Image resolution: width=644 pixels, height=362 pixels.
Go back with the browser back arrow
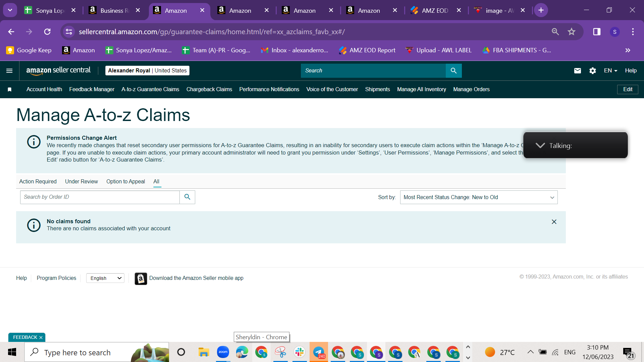tap(11, 32)
